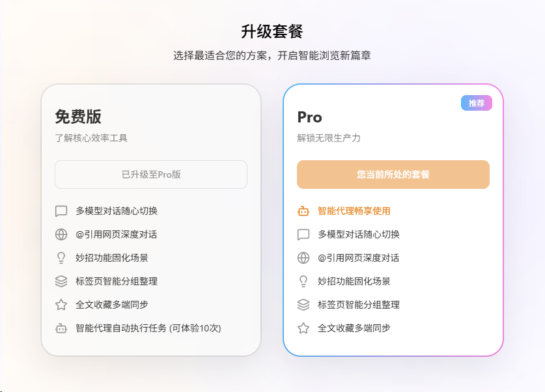Click layers icon in 免费版 card

click(61, 281)
